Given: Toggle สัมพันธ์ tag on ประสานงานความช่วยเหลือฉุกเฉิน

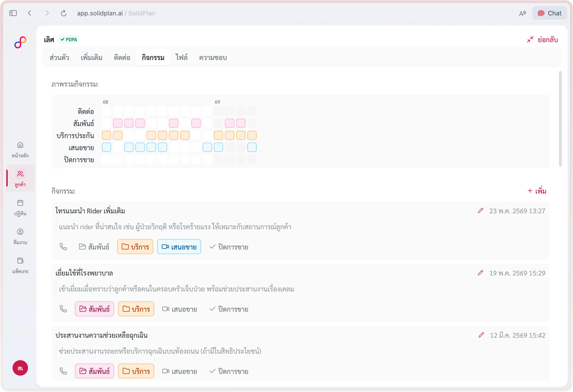Looking at the screenshot, I should pos(94,371).
